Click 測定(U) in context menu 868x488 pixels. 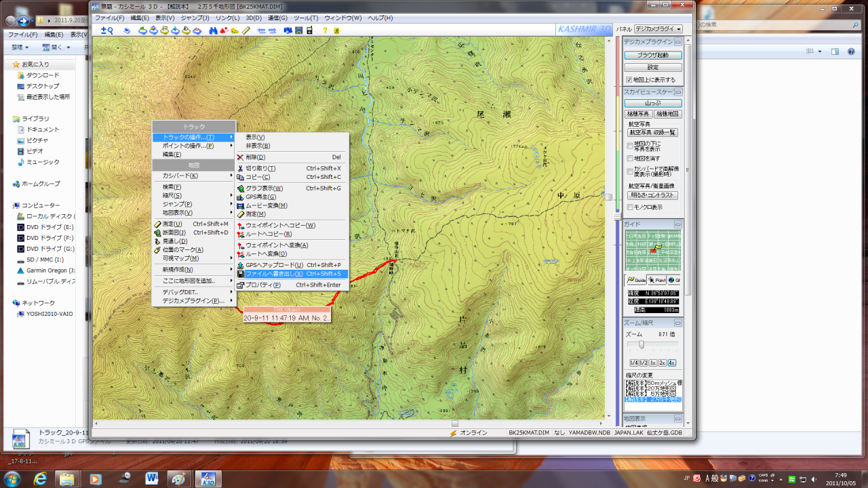coord(194,224)
